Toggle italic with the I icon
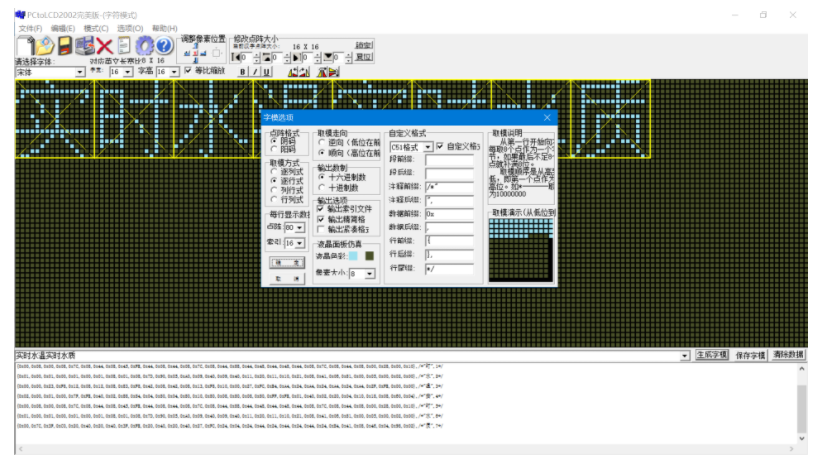Viewport: 826px width, 464px height. pos(255,72)
